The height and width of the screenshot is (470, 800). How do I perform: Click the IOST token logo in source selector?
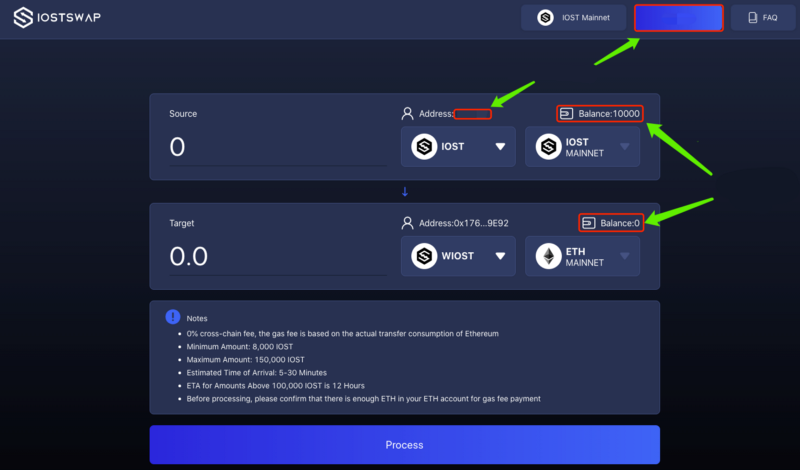coord(424,146)
